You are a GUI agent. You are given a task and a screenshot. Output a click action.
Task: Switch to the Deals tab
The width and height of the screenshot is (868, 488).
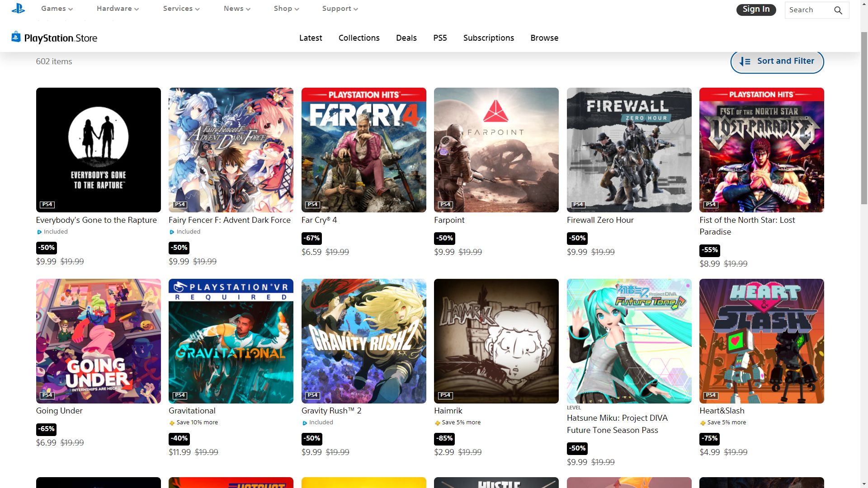tap(406, 38)
